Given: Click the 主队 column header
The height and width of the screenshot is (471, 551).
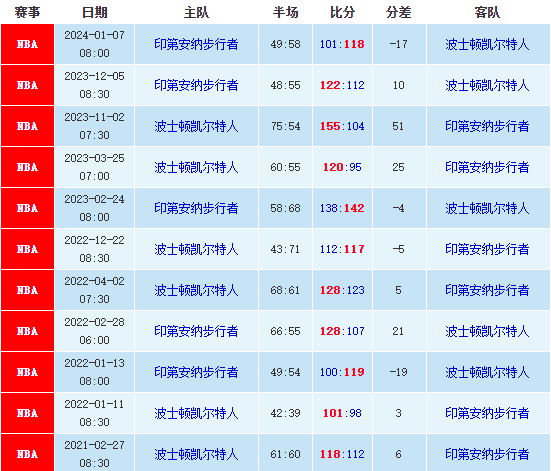Looking at the screenshot, I should pyautogui.click(x=196, y=13).
